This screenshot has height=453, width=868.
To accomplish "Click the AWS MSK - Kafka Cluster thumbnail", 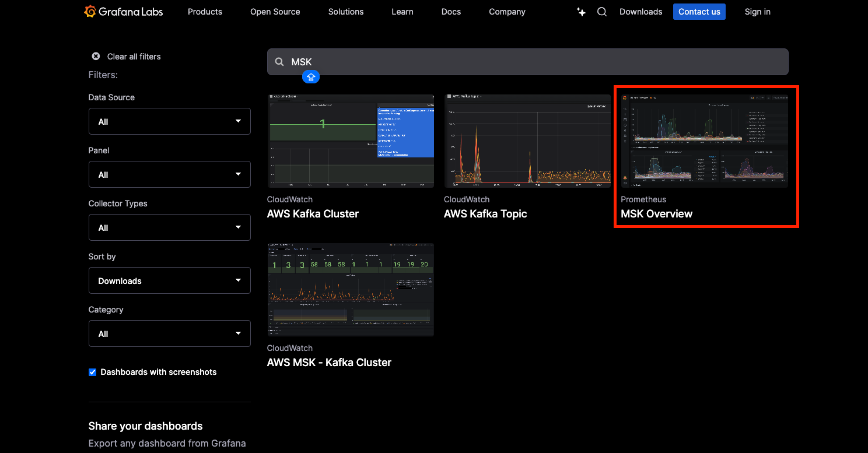I will [x=351, y=290].
